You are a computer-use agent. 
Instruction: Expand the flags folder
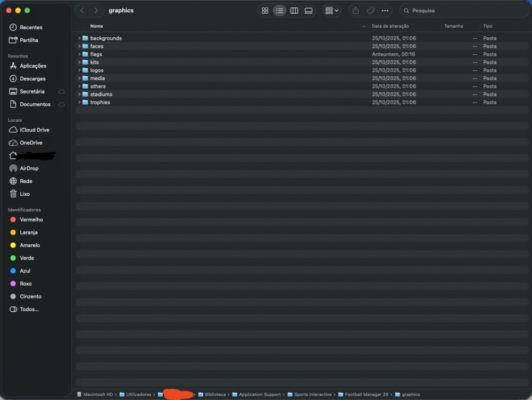(x=79, y=54)
